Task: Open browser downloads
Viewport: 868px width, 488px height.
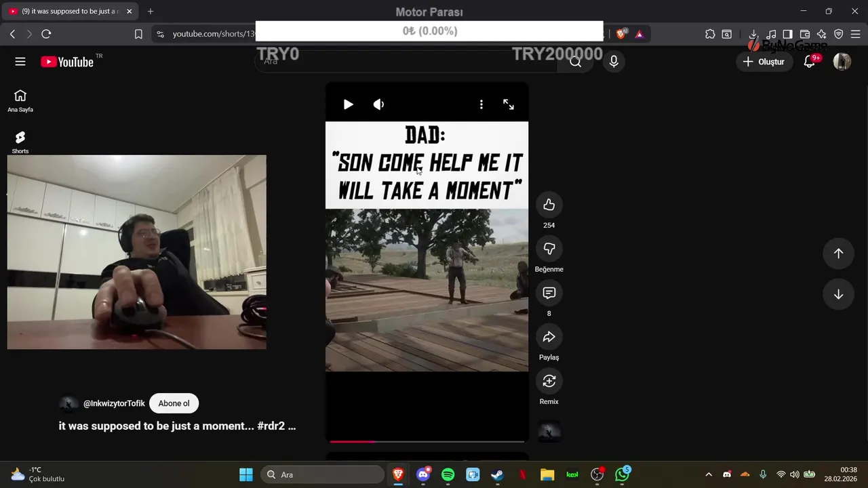Action: click(x=753, y=34)
